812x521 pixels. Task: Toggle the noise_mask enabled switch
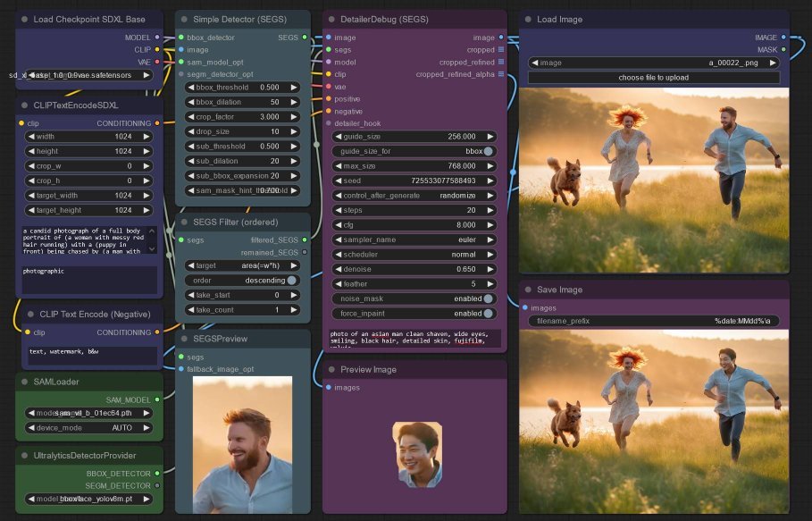[488, 298]
